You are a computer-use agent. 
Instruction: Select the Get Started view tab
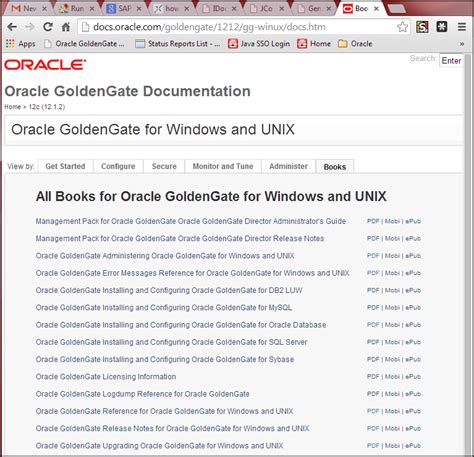65,166
